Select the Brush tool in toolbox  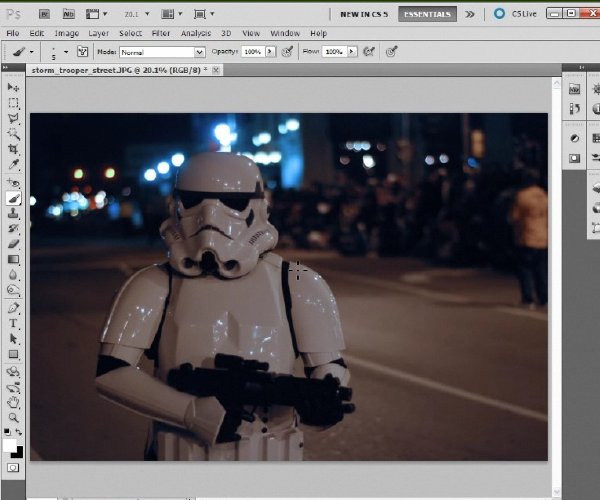13,198
